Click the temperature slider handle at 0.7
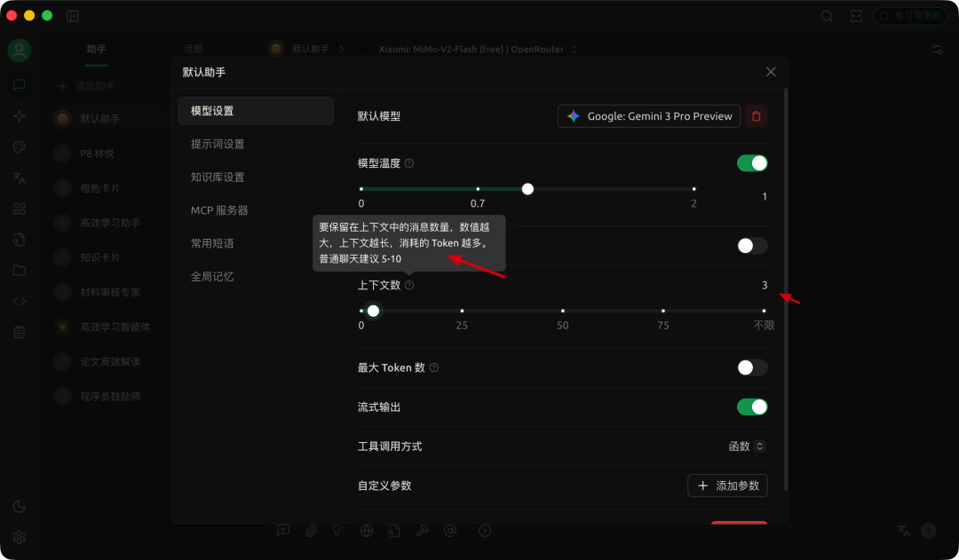This screenshot has height=560, width=959. [527, 188]
